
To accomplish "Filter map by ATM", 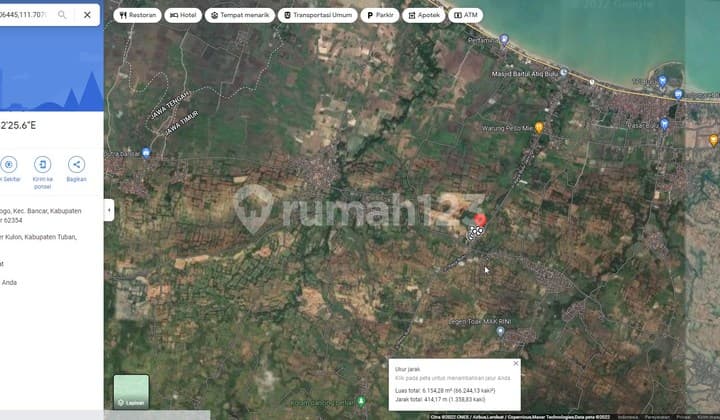I will tap(466, 15).
